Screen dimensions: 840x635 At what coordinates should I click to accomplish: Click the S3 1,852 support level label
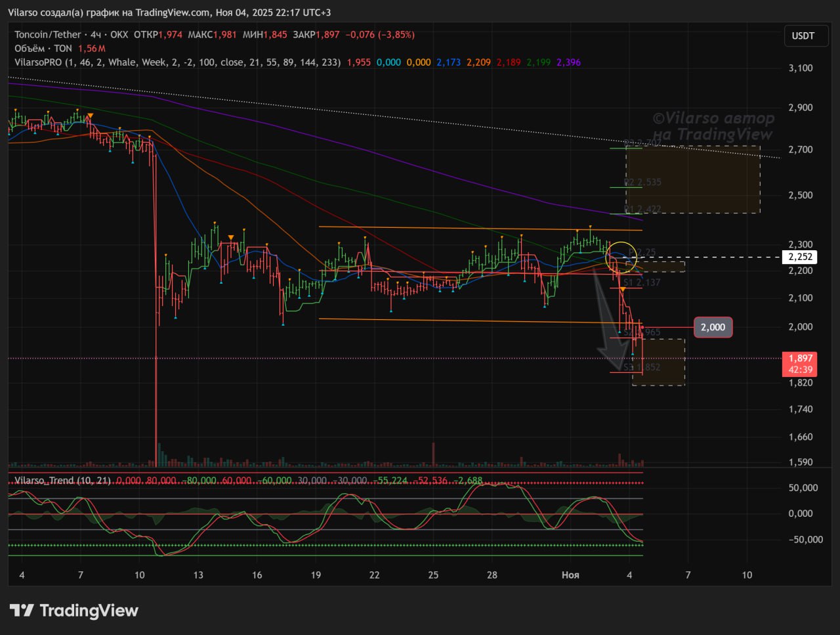point(642,367)
